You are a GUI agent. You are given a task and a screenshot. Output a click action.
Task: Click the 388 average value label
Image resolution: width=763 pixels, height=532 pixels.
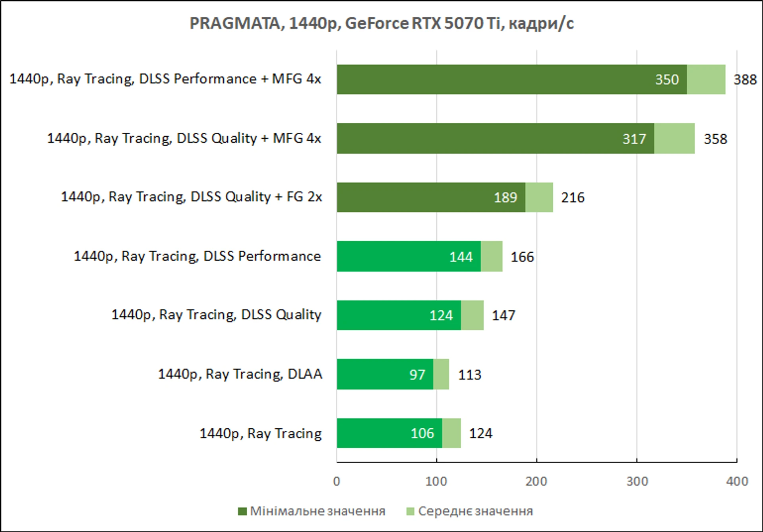point(745,80)
